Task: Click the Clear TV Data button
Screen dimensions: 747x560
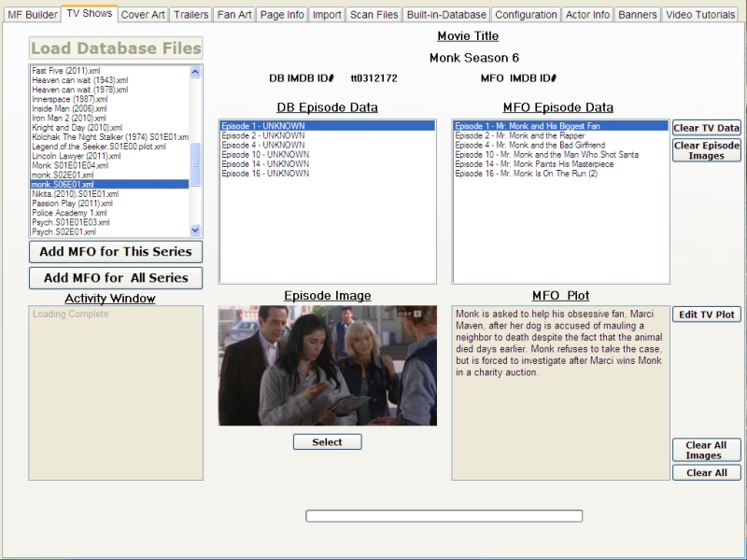Action: point(706,128)
